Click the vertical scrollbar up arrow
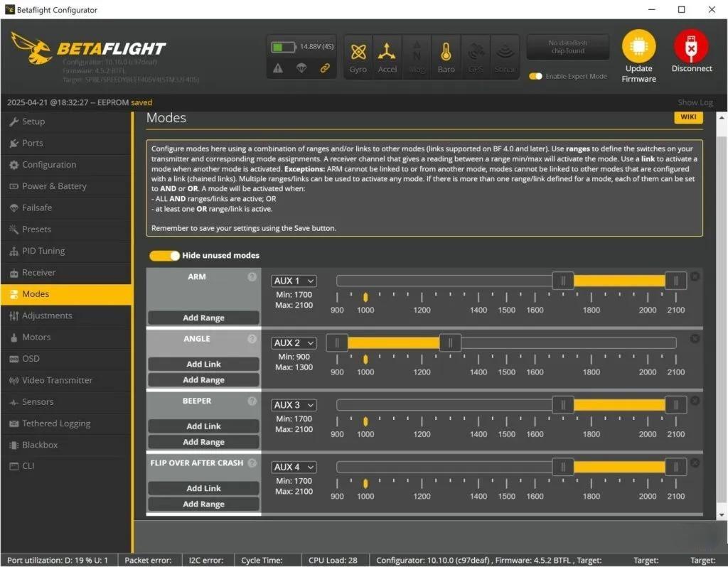Screen dimensions: 728x567 pos(722,118)
